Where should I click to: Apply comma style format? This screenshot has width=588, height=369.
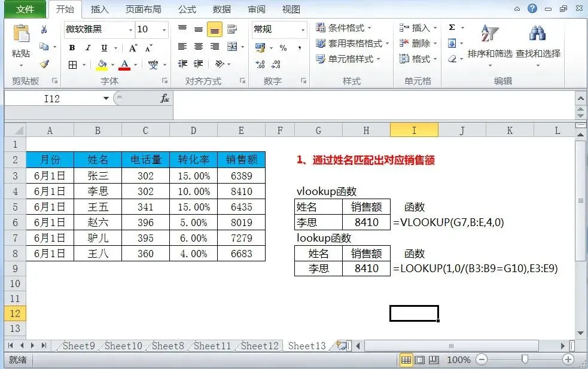pyautogui.click(x=299, y=48)
